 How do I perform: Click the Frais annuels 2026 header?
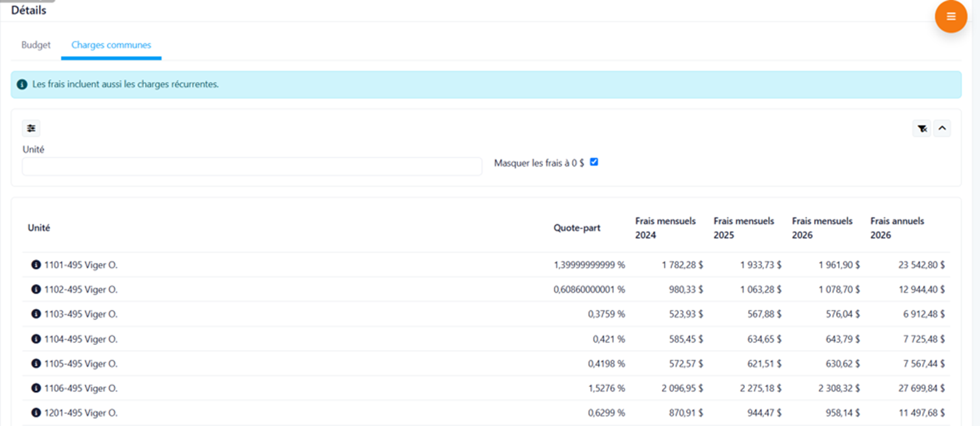898,228
